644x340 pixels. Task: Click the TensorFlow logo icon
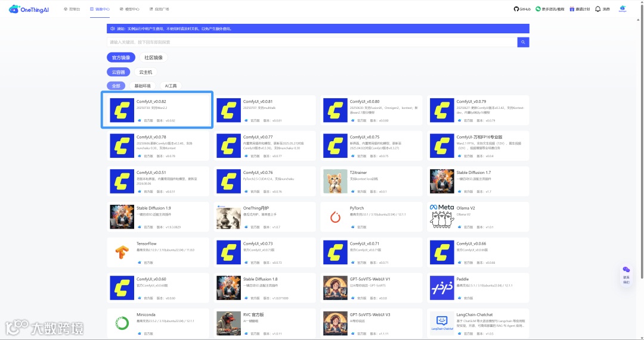(122, 252)
